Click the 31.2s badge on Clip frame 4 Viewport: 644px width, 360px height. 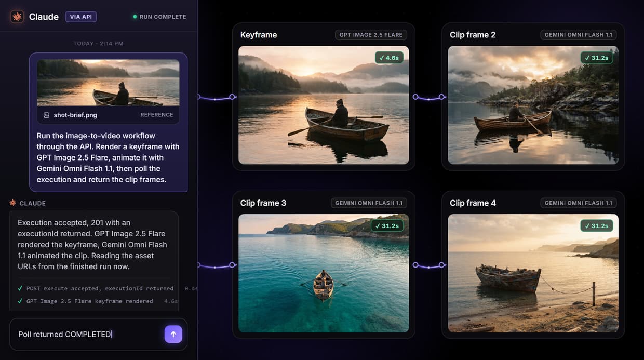click(597, 225)
